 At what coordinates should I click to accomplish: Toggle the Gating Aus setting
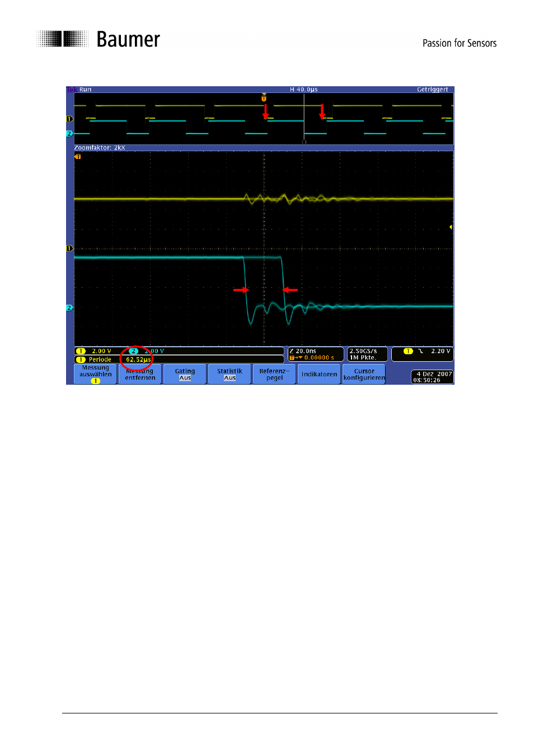pos(185,374)
